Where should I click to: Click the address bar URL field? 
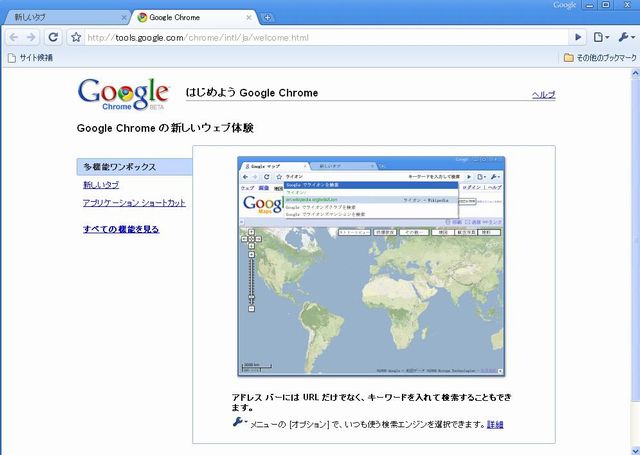pos(327,38)
